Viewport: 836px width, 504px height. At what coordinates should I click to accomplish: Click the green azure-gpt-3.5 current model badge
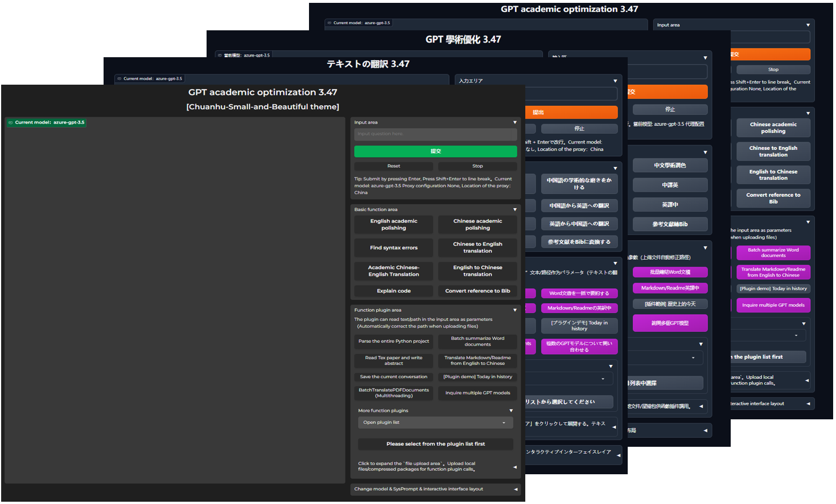[46, 122]
